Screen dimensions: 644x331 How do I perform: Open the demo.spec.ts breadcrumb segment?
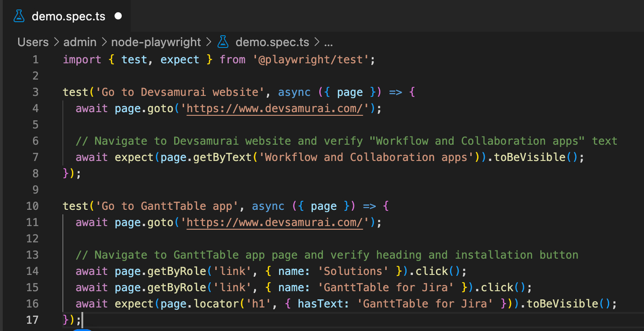click(273, 42)
